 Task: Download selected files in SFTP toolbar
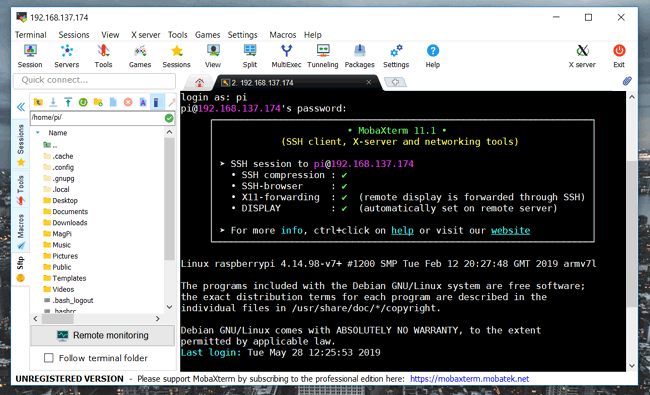[53, 102]
